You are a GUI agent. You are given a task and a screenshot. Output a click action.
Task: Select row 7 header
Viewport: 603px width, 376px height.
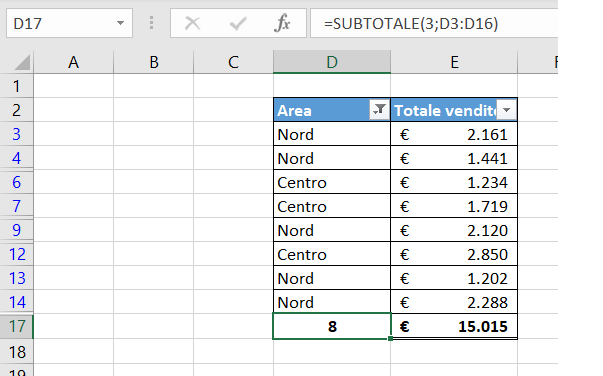click(17, 206)
